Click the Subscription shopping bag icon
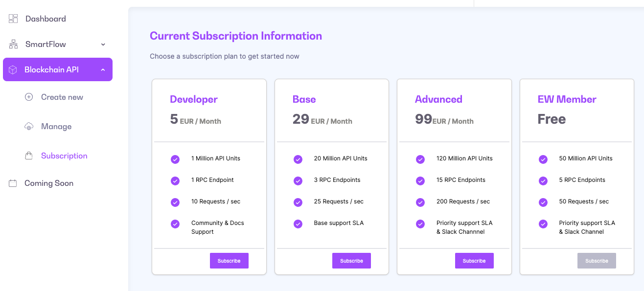This screenshot has width=644, height=291. click(x=29, y=156)
